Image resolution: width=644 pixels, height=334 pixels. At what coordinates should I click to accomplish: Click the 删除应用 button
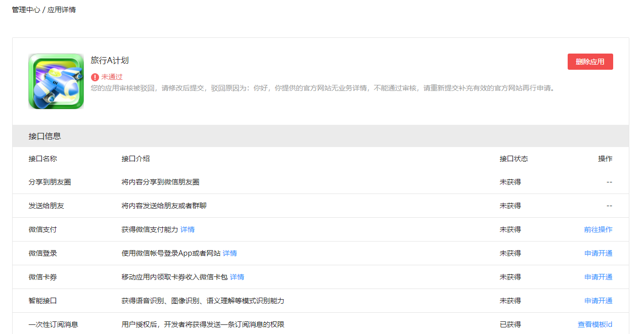(590, 62)
